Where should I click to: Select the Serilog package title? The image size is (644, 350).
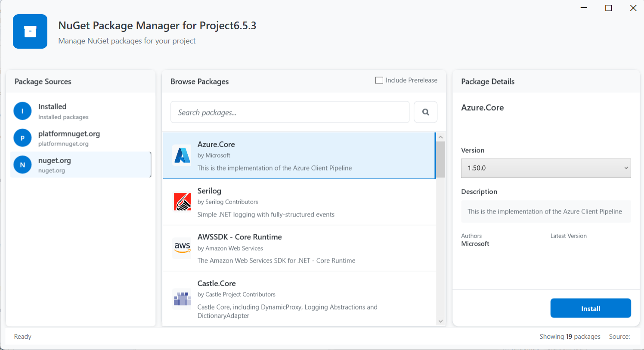[x=209, y=191]
